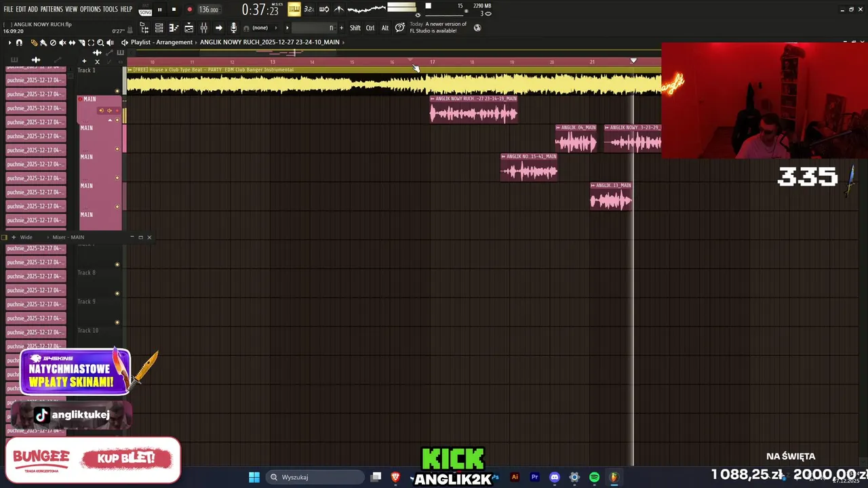Viewport: 868px width, 488px height.
Task: Open the TOOLS menu
Action: [111, 9]
